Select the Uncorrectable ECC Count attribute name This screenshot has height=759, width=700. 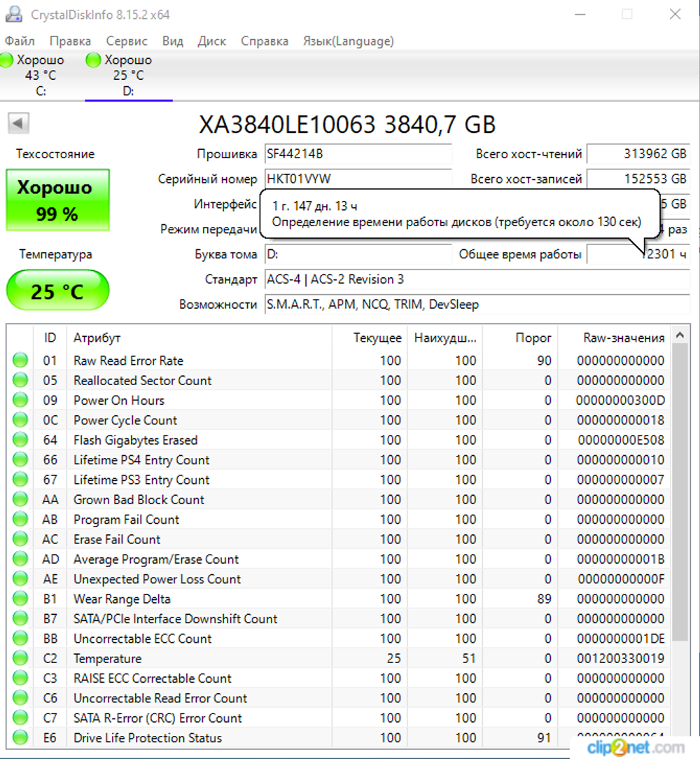tap(142, 639)
